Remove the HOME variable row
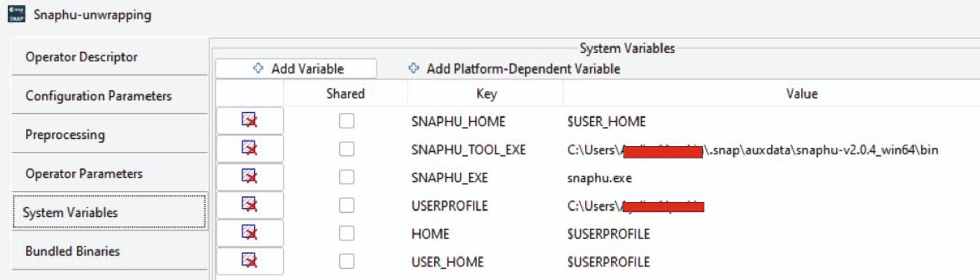The width and height of the screenshot is (980, 280). pyautogui.click(x=250, y=233)
